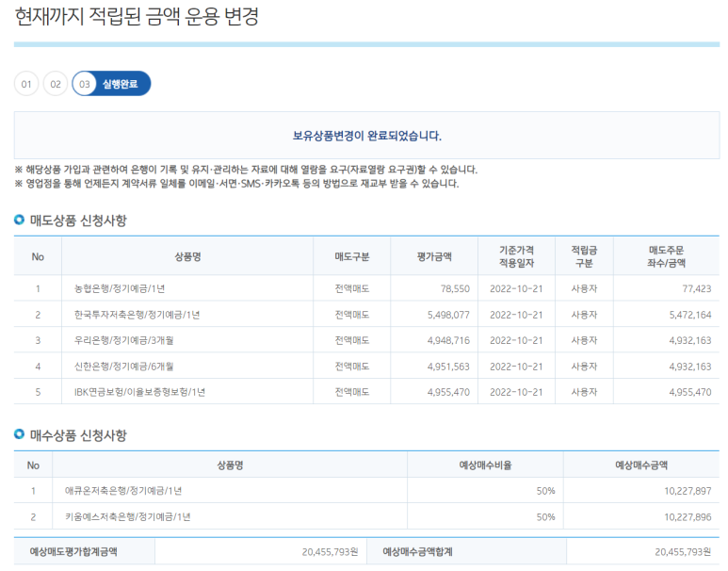This screenshot has width=728, height=571.
Task: Click the 예상매도평가합계금액 label
Action: pyautogui.click(x=73, y=551)
